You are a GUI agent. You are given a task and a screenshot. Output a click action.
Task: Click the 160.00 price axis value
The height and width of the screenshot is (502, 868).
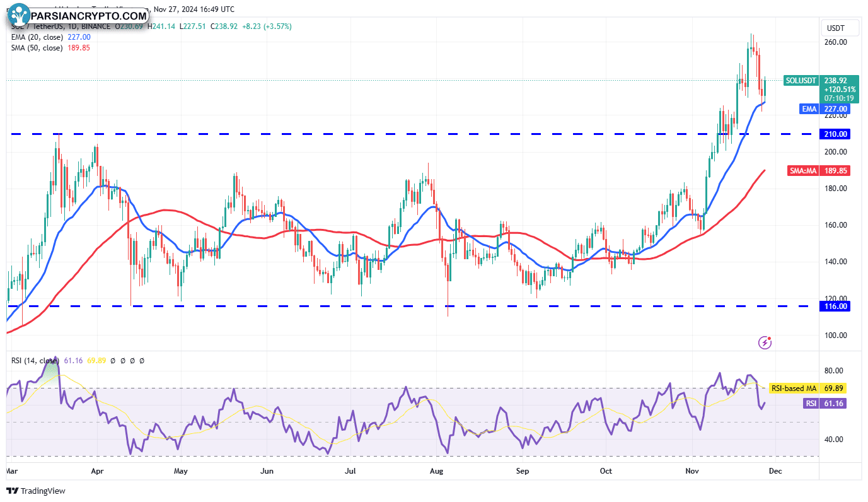point(835,225)
